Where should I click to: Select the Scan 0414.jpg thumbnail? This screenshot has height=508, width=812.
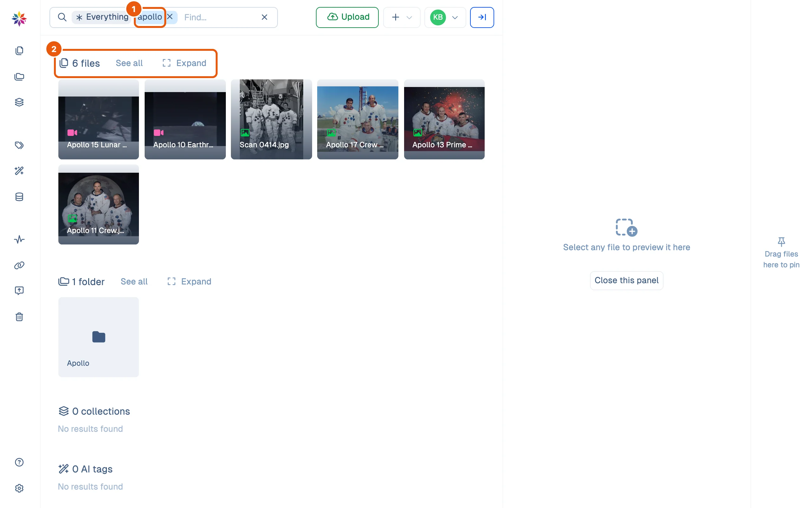(272, 119)
